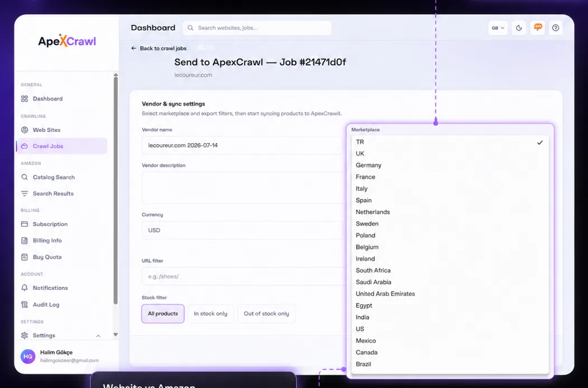The image size is (588, 388).
Task: Select All products stock filter
Action: (163, 314)
